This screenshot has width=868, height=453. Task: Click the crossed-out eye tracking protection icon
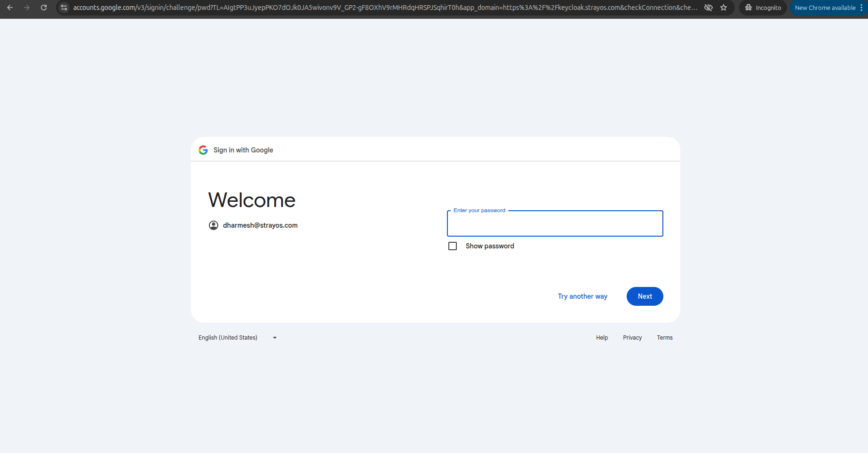tap(708, 8)
